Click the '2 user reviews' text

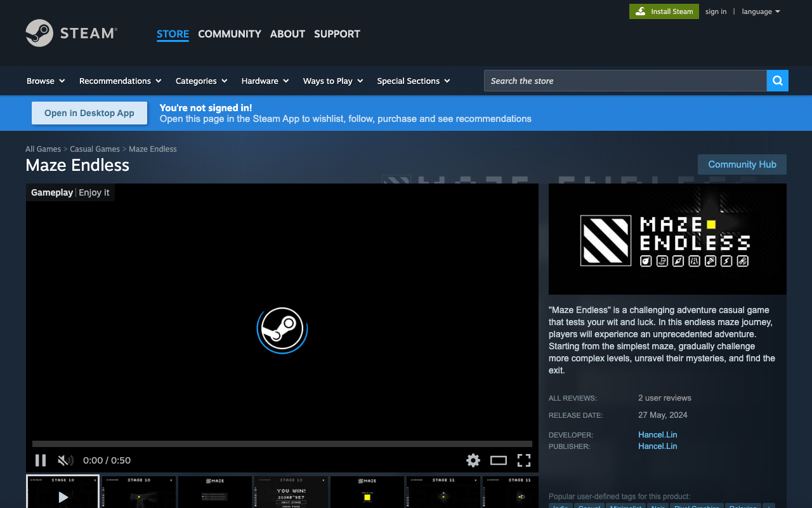[665, 398]
